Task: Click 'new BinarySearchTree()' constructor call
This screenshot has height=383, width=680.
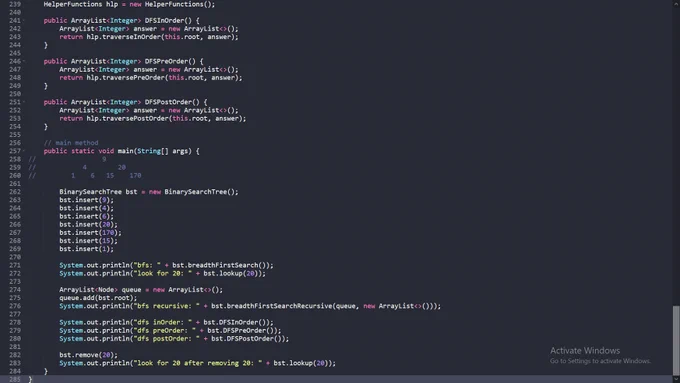Action: (193, 192)
